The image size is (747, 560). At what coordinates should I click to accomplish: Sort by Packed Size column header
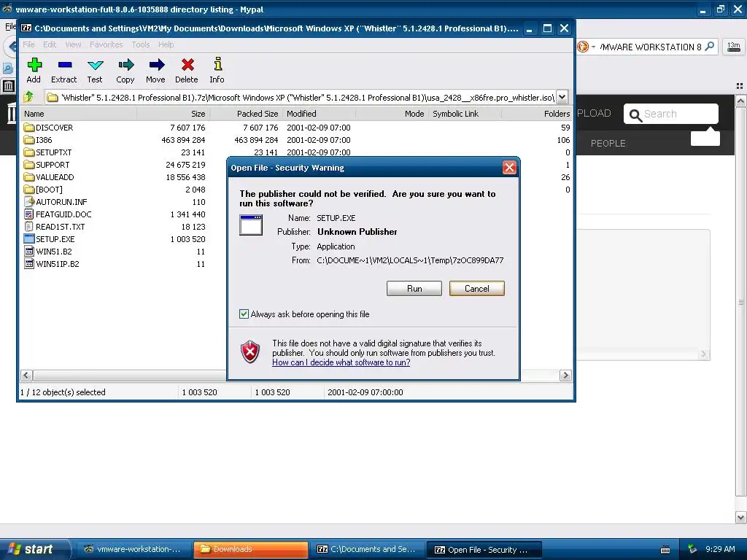(247, 114)
